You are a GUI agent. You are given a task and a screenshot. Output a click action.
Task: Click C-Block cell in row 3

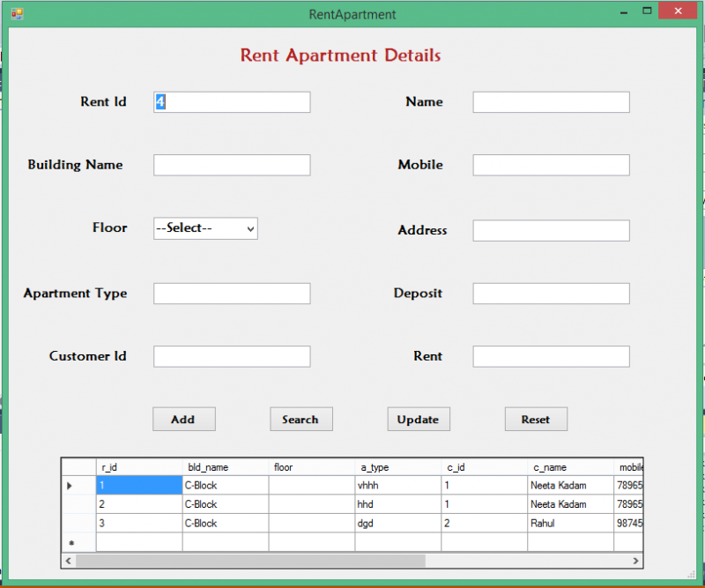click(226, 524)
